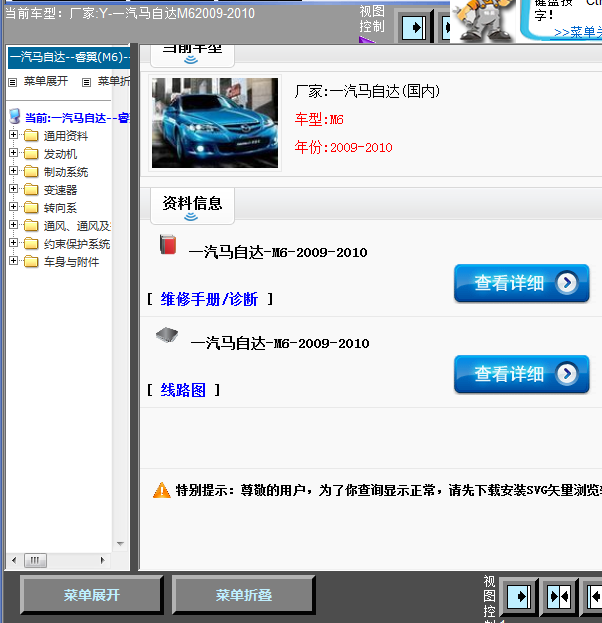Image resolution: width=602 pixels, height=623 pixels.
Task: Click the sidebar scrollbar right arrow
Action: (x=103, y=560)
